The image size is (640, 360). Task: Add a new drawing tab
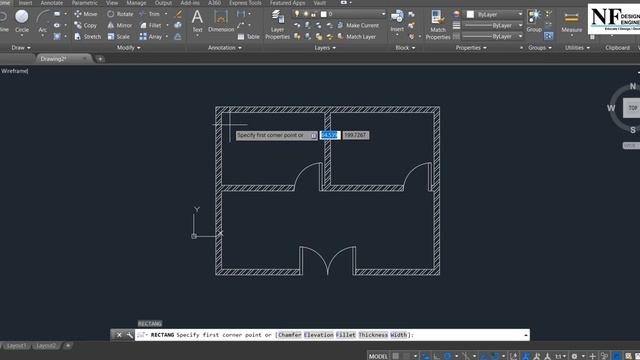point(100,59)
